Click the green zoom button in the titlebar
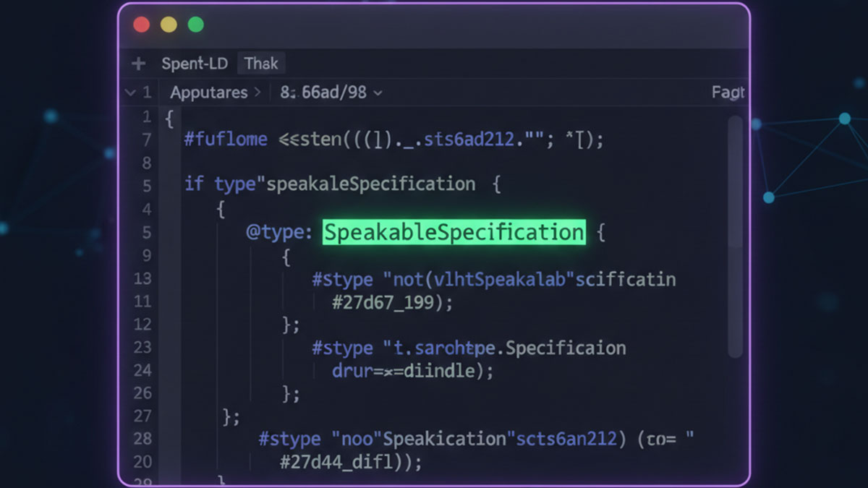 [x=195, y=23]
